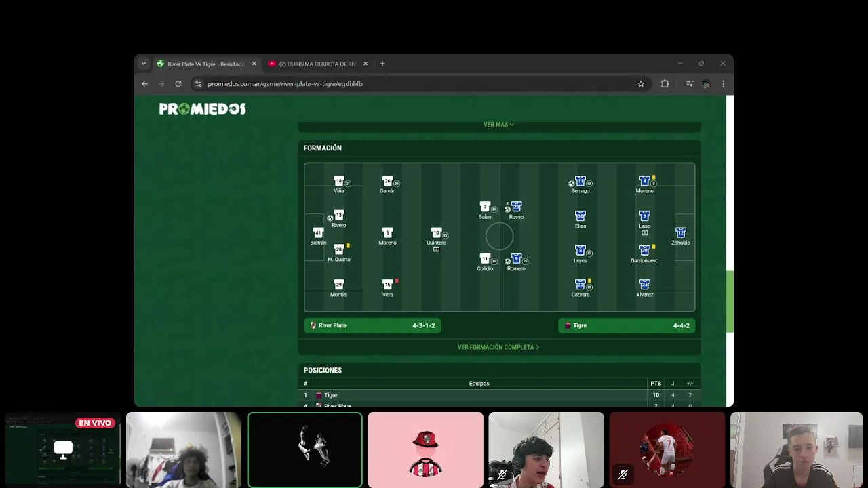868x488 pixels.
Task: Select Barrionuevo's number 20 shirt
Action: coord(644,250)
